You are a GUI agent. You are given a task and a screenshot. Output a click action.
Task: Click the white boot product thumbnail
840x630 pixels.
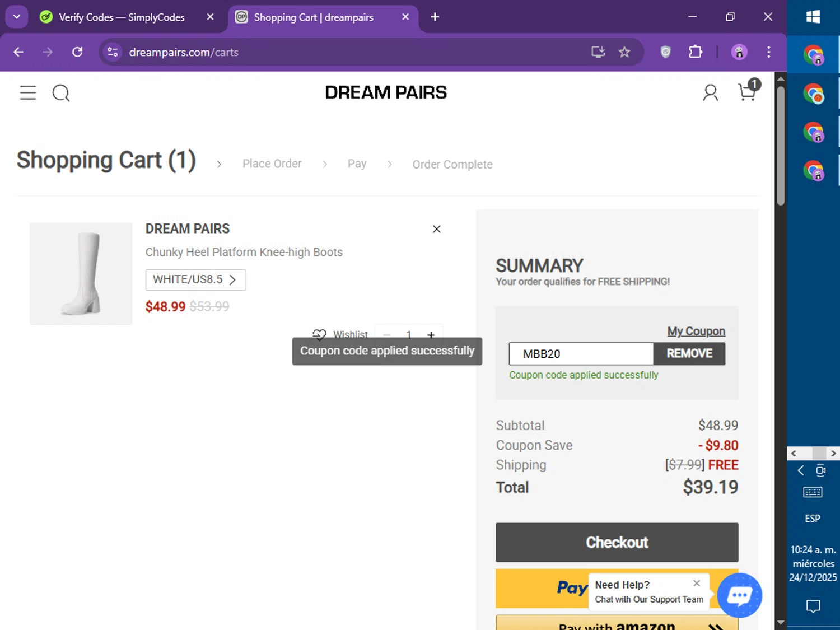click(81, 274)
